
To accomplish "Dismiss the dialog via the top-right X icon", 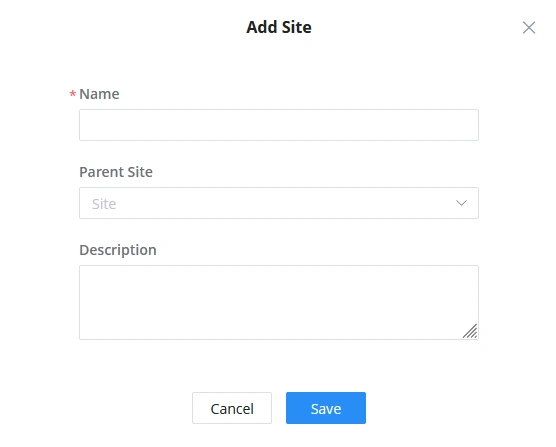I will point(529,27).
